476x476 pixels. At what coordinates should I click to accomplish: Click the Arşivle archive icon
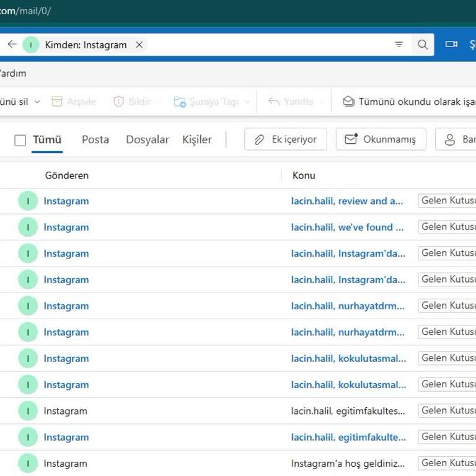[57, 102]
